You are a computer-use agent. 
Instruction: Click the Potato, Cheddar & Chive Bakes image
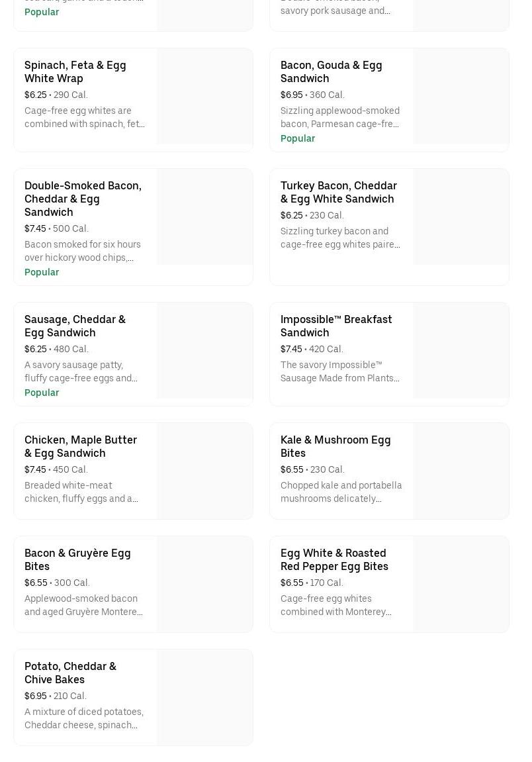click(x=204, y=697)
